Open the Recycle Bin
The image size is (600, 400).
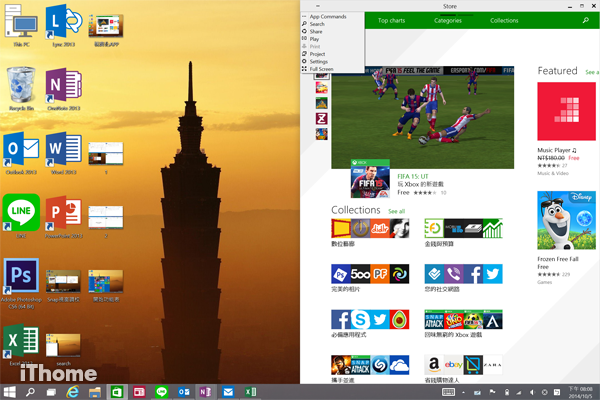(20, 83)
